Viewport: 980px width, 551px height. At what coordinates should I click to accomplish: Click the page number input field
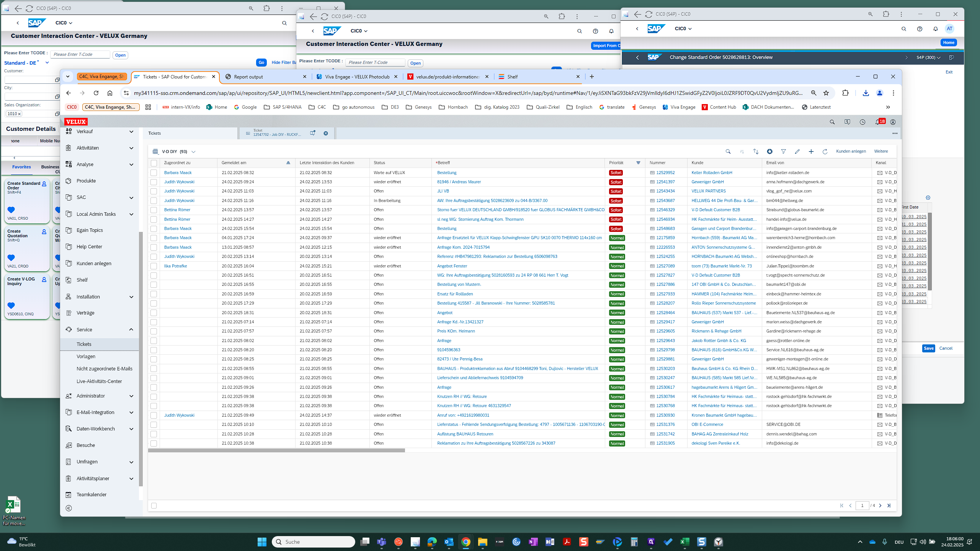862,505
